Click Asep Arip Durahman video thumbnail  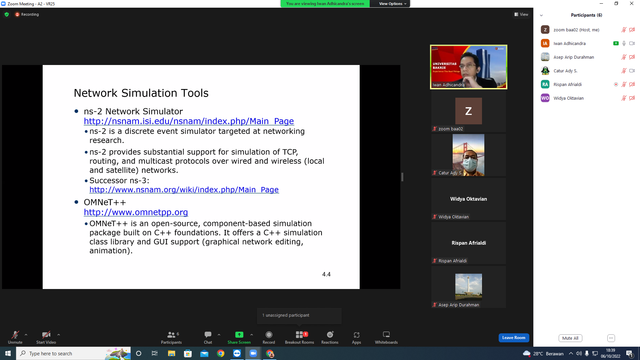(469, 287)
